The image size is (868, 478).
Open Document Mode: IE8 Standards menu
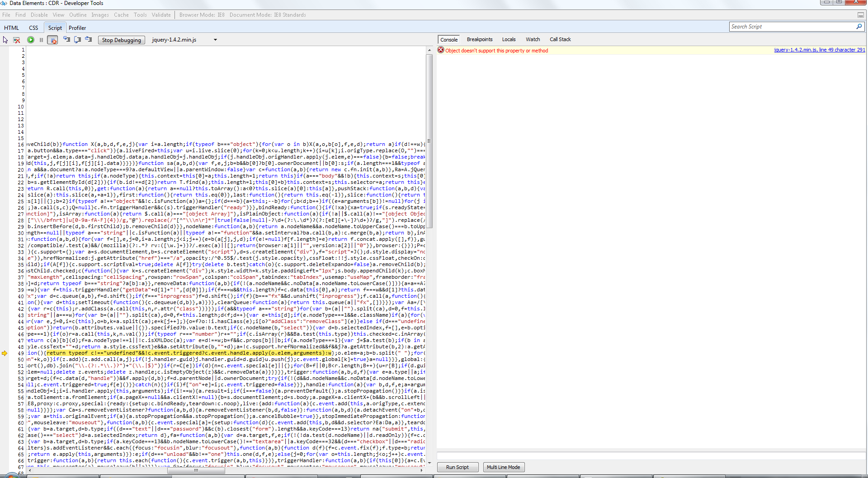click(x=268, y=15)
